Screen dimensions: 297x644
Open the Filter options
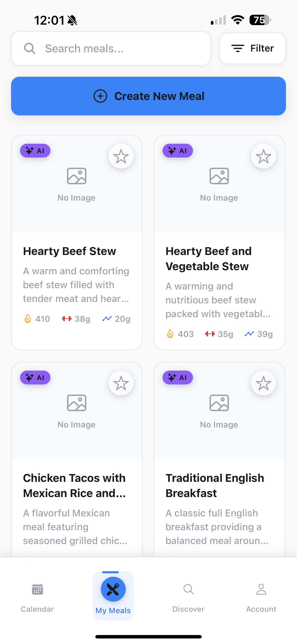(x=252, y=48)
